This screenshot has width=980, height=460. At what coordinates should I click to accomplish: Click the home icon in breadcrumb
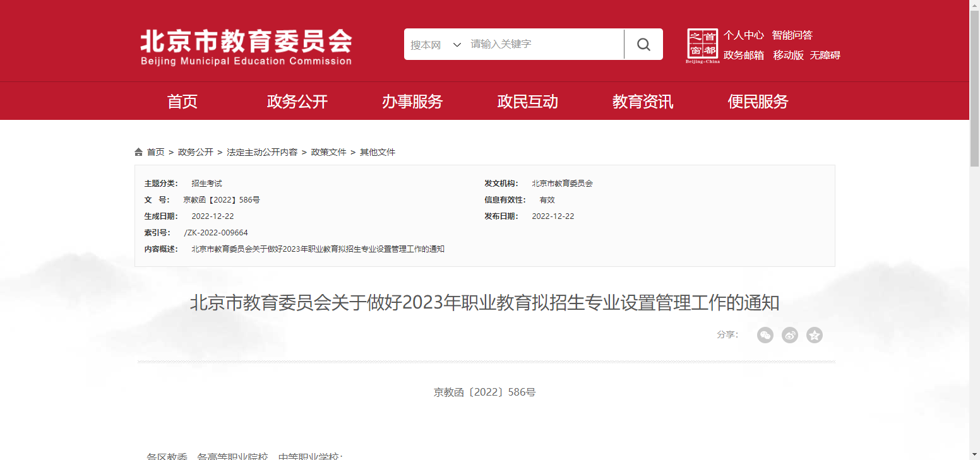point(139,152)
